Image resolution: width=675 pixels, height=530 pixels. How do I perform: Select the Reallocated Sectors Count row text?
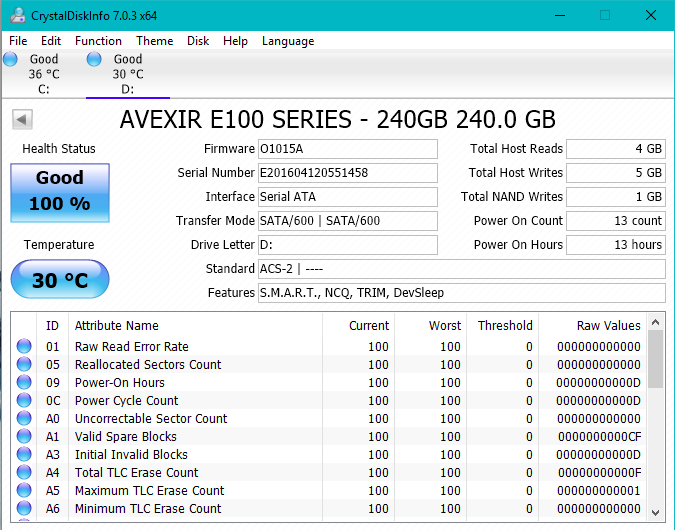pos(148,365)
